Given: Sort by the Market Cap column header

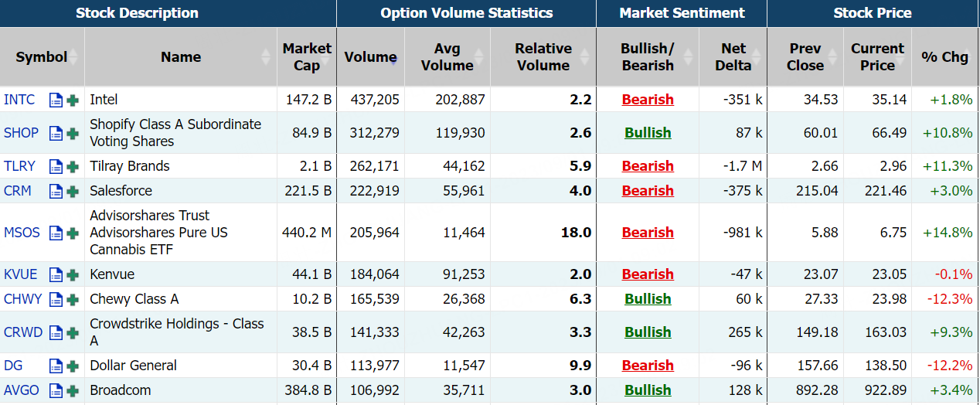Looking at the screenshot, I should click(306, 57).
